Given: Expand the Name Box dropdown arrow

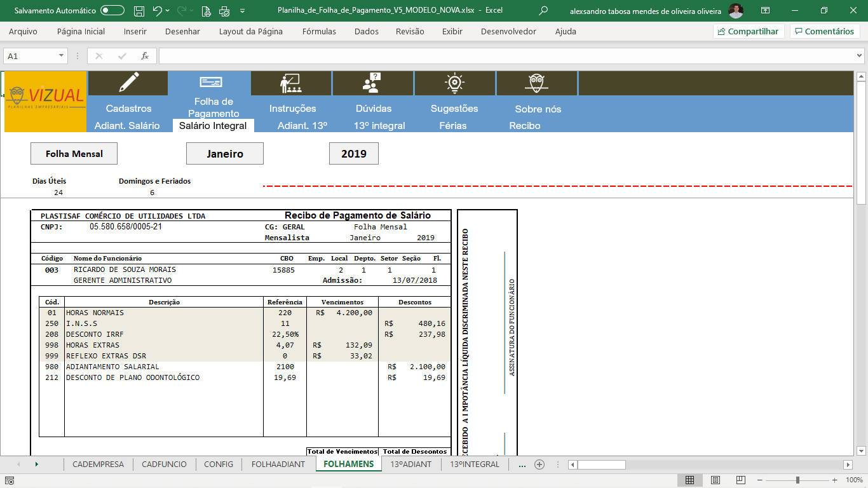Looking at the screenshot, I should pyautogui.click(x=61, y=56).
